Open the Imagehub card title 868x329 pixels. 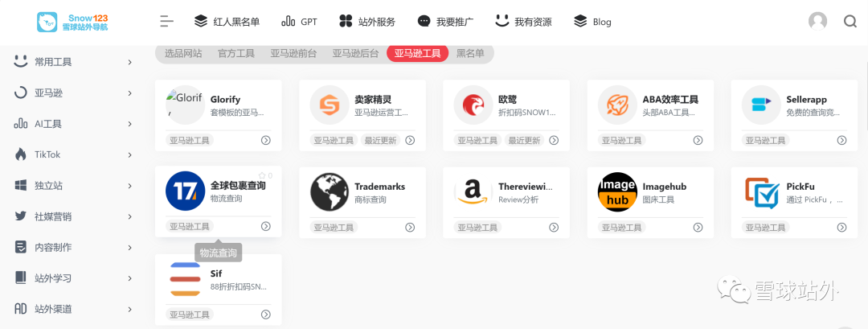665,187
